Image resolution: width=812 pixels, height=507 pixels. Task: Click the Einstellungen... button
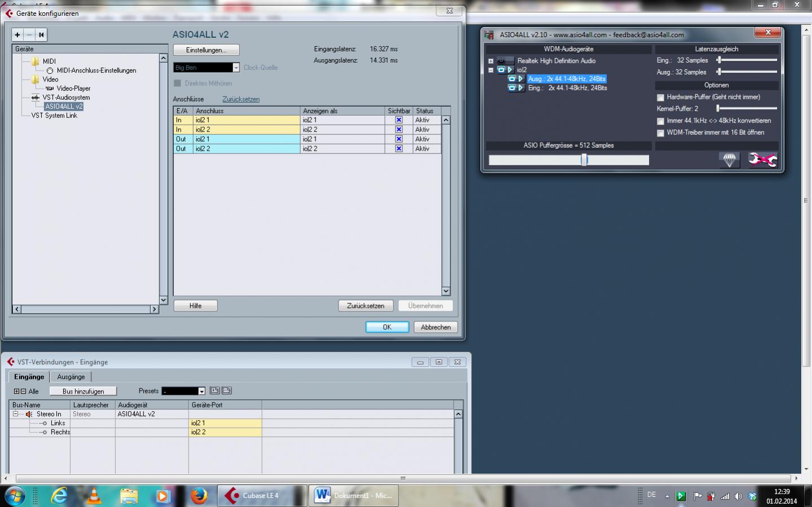(x=207, y=50)
